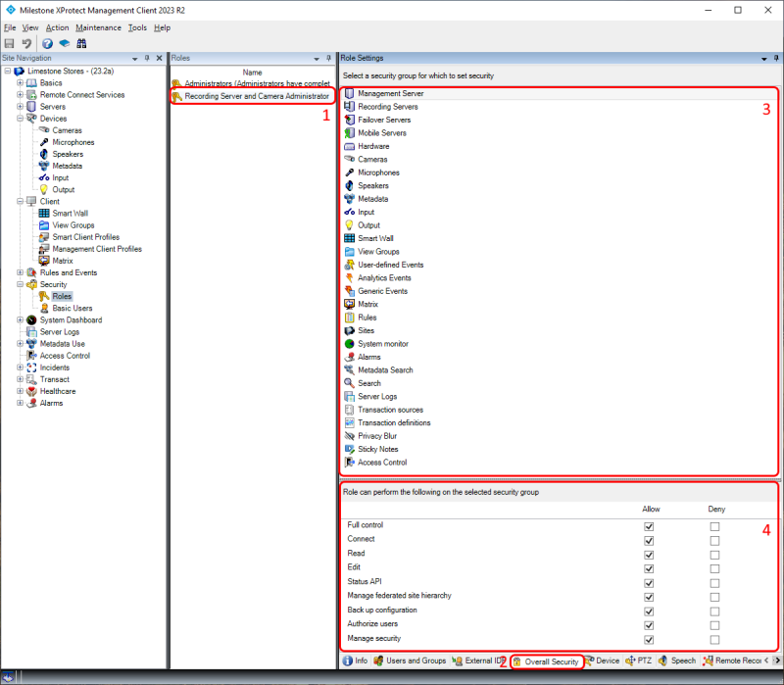Check Deny for Full control
784x685 pixels.
715,526
